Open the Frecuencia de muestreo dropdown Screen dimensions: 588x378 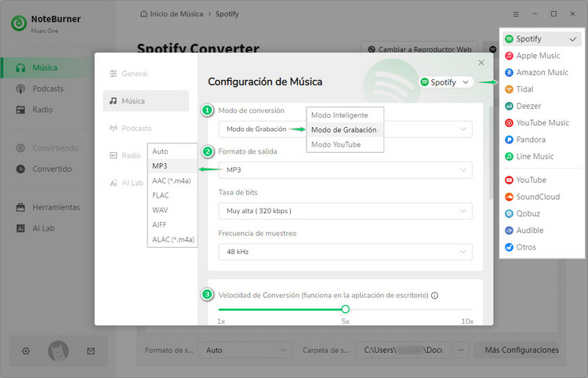tap(345, 252)
